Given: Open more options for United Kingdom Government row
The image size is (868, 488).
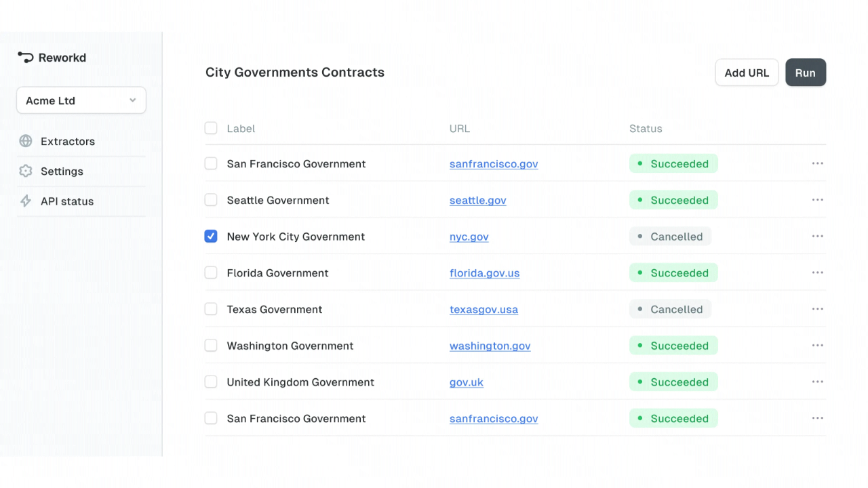Looking at the screenshot, I should pyautogui.click(x=817, y=382).
